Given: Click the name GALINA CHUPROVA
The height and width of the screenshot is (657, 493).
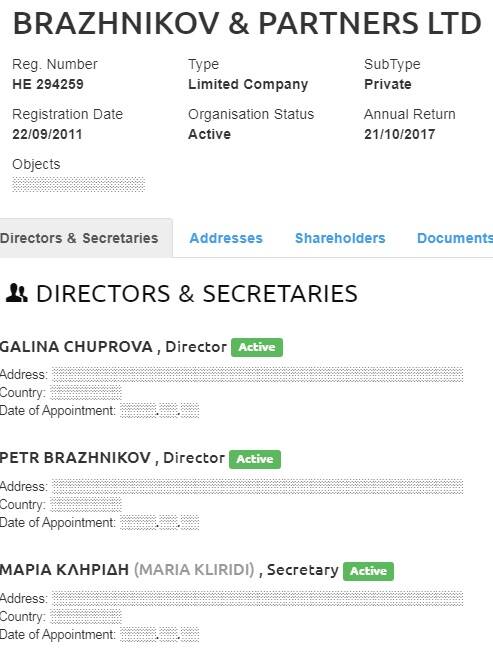Looking at the screenshot, I should pyautogui.click(x=76, y=347).
